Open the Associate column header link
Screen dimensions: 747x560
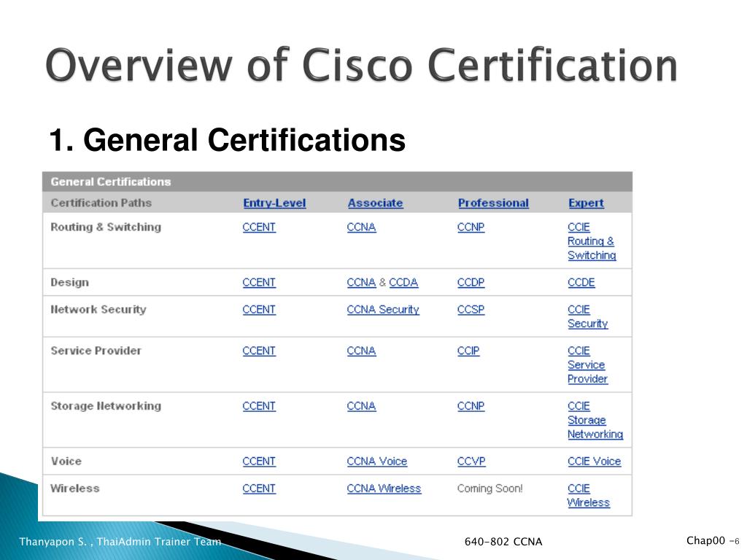tap(376, 203)
